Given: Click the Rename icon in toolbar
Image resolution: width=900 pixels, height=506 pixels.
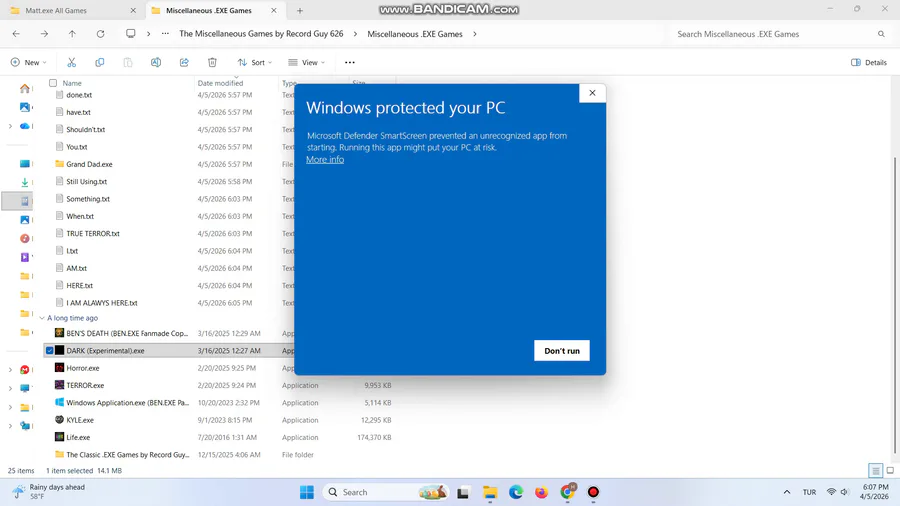Looking at the screenshot, I should click(x=156, y=62).
